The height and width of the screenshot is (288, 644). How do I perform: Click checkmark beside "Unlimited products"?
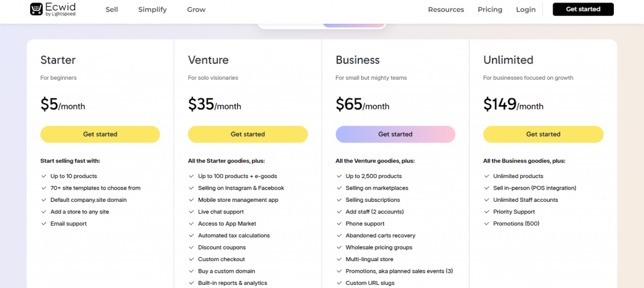(x=486, y=177)
